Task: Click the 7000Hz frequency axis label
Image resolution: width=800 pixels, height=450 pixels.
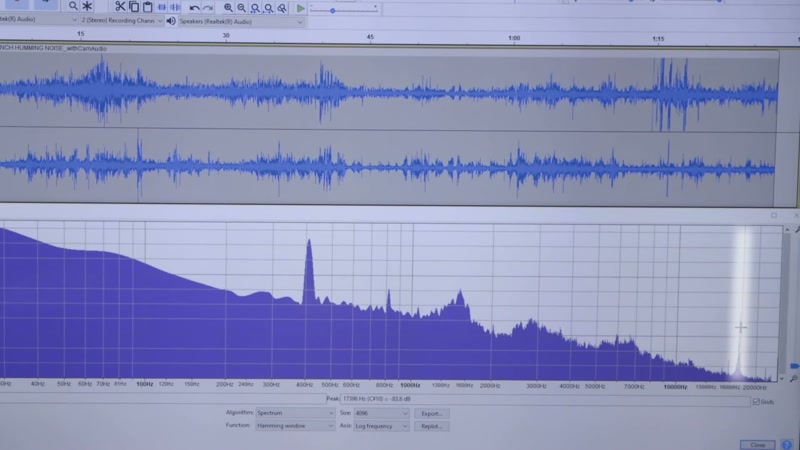Action: [x=634, y=387]
